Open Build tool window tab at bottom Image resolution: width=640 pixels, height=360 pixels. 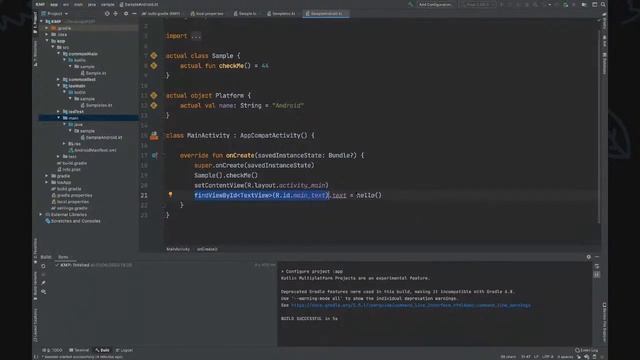[103, 350]
